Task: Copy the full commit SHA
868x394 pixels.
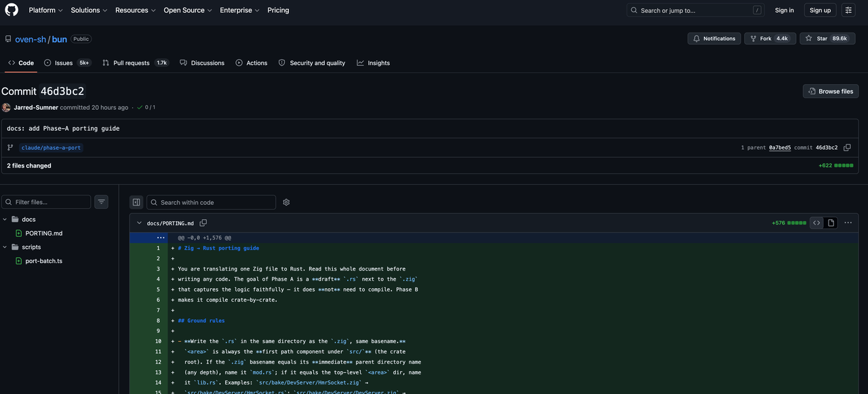Action: coord(847,147)
